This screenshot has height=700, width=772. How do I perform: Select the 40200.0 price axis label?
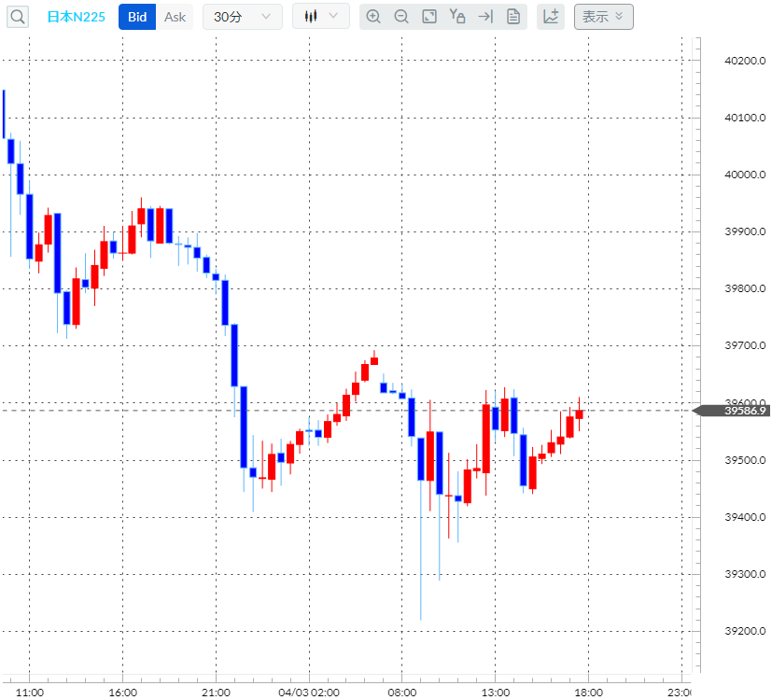(x=745, y=61)
